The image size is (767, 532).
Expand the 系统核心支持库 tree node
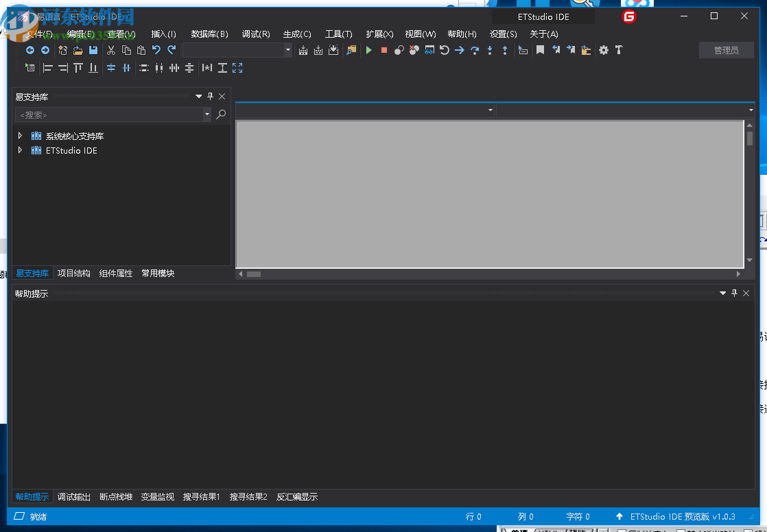pos(20,136)
